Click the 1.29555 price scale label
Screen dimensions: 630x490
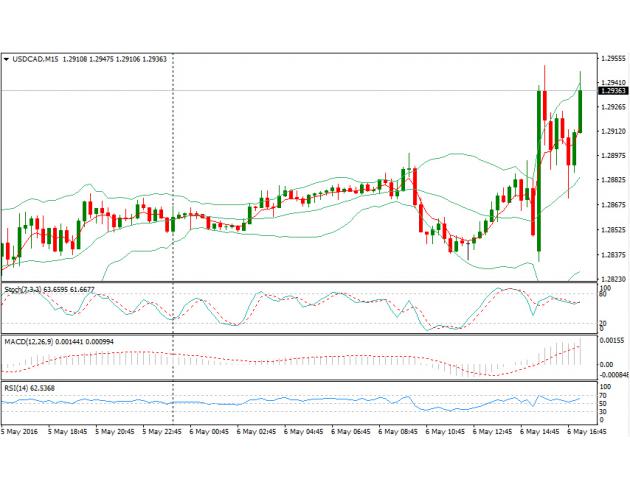[613, 58]
